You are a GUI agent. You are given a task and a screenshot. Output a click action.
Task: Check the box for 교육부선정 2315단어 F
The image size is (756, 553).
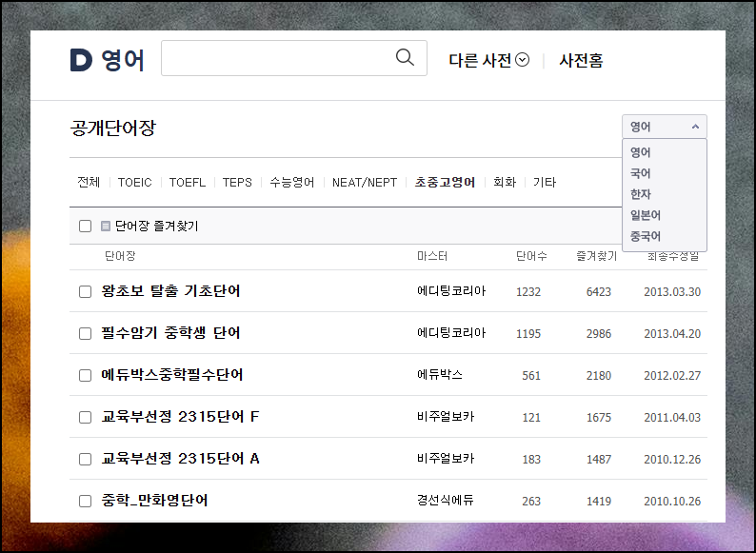[x=86, y=418]
